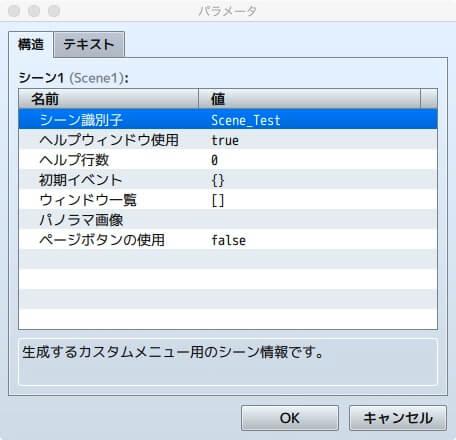Image resolution: width=456 pixels, height=440 pixels.
Task: Click the [] value for ウィンドウ一覧
Action: 218,200
